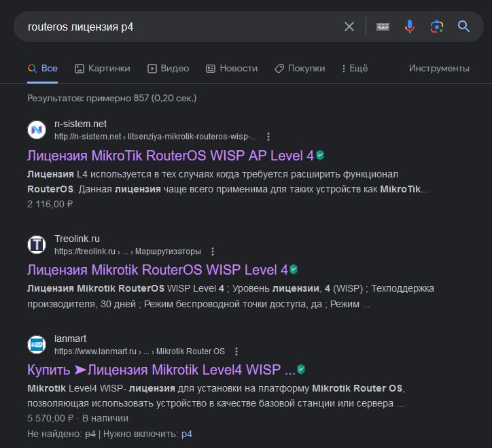Select the 'Все' tab
492x448 pixels.
coord(43,69)
